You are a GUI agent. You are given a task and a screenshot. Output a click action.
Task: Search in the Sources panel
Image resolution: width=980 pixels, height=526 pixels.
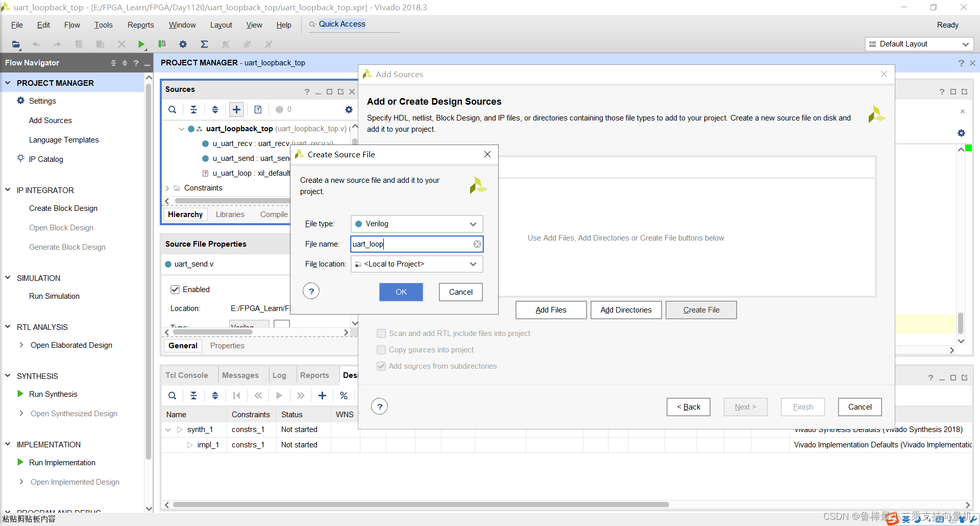tap(173, 109)
